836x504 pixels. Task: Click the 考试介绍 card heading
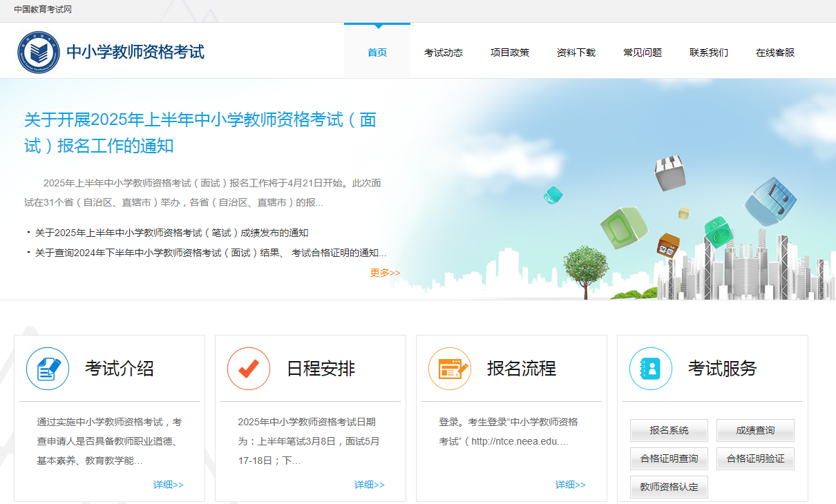[x=120, y=369]
